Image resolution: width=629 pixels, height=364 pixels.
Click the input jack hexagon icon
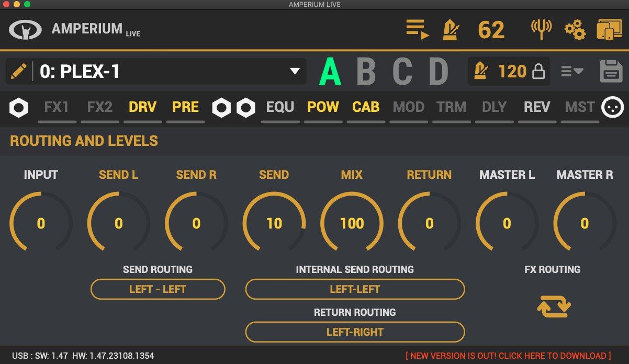[19, 108]
